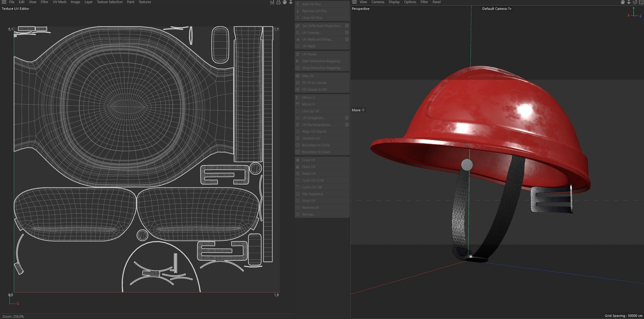Image resolution: width=644 pixels, height=319 pixels.
Task: Open the UV Mesh menu
Action: (59, 2)
